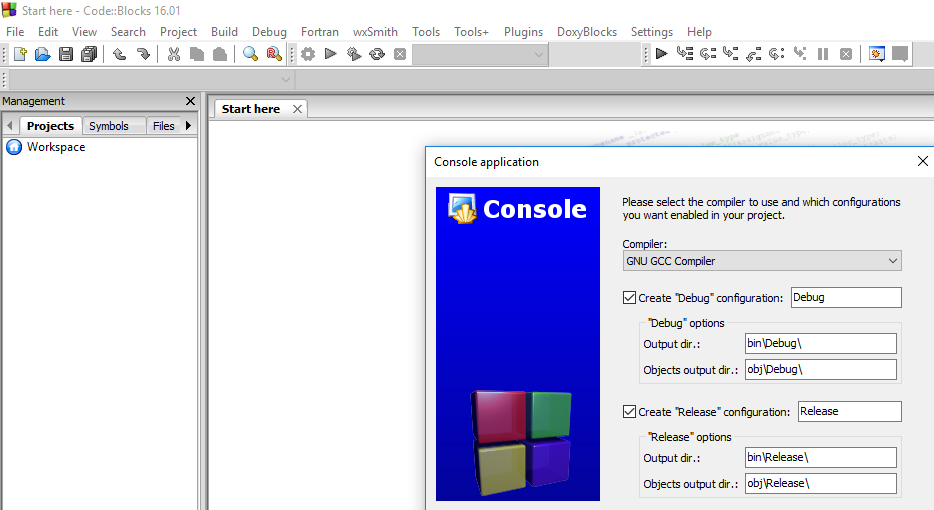Open the Tools menu
Screen dimensions: 934x510
click(x=426, y=32)
